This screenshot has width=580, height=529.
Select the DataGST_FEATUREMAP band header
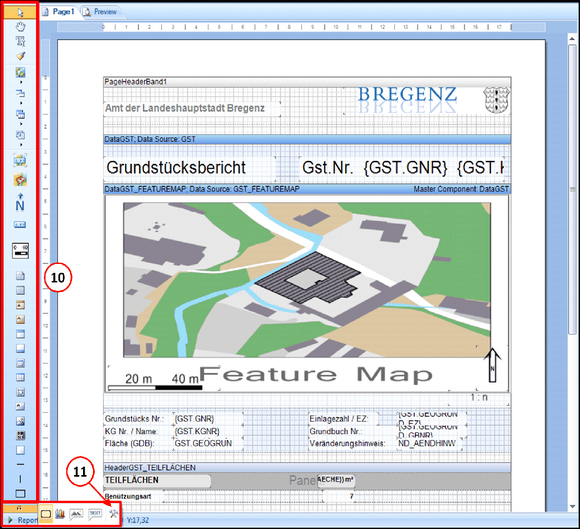[307, 189]
